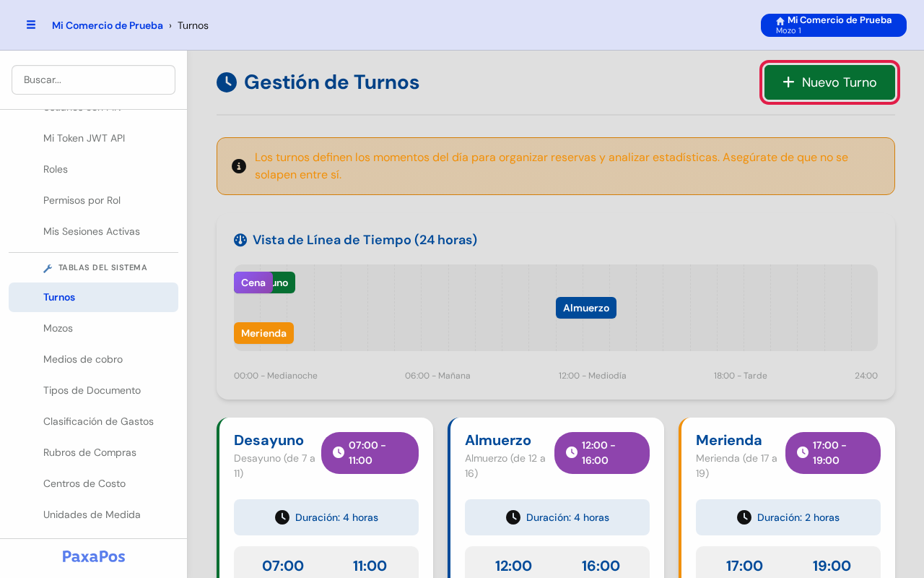This screenshot has width=924, height=578.
Task: Select the Merienda block on the timeline
Action: coord(263,333)
